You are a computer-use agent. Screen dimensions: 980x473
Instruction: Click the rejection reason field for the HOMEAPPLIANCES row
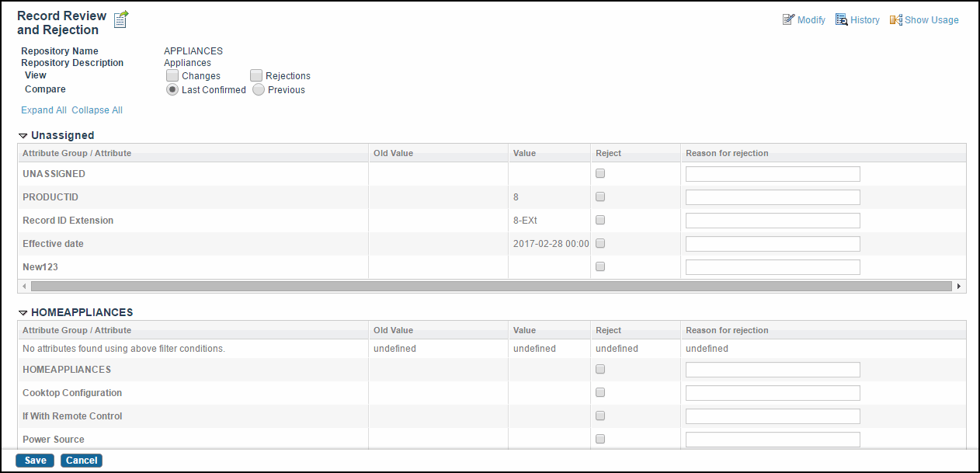(773, 370)
